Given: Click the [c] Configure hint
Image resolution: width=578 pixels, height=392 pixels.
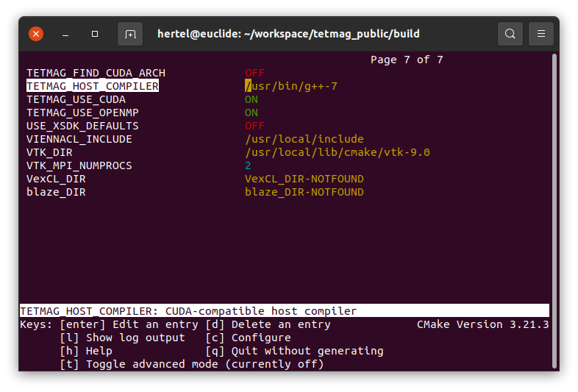Looking at the screenshot, I should [248, 338].
